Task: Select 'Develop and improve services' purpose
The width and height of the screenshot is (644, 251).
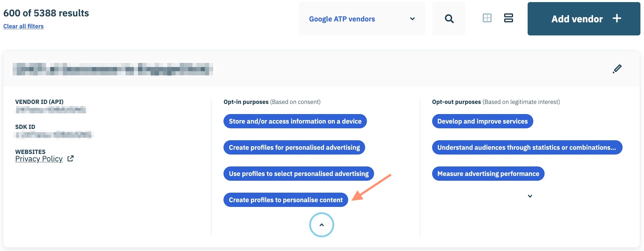Action: pyautogui.click(x=482, y=121)
